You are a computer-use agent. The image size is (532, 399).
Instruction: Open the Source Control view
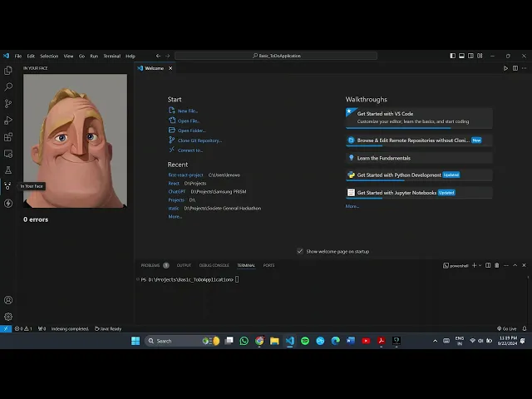8,103
